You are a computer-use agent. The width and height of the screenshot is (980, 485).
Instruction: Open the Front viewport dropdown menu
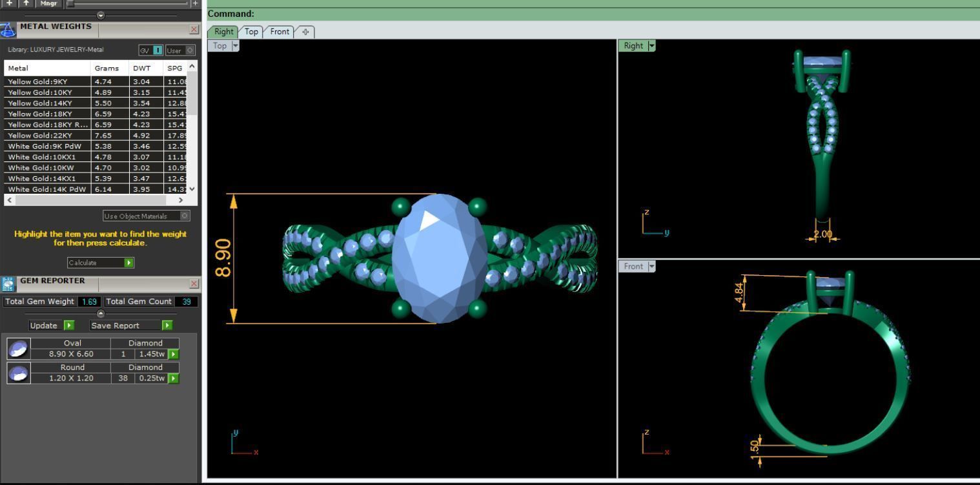pos(651,266)
